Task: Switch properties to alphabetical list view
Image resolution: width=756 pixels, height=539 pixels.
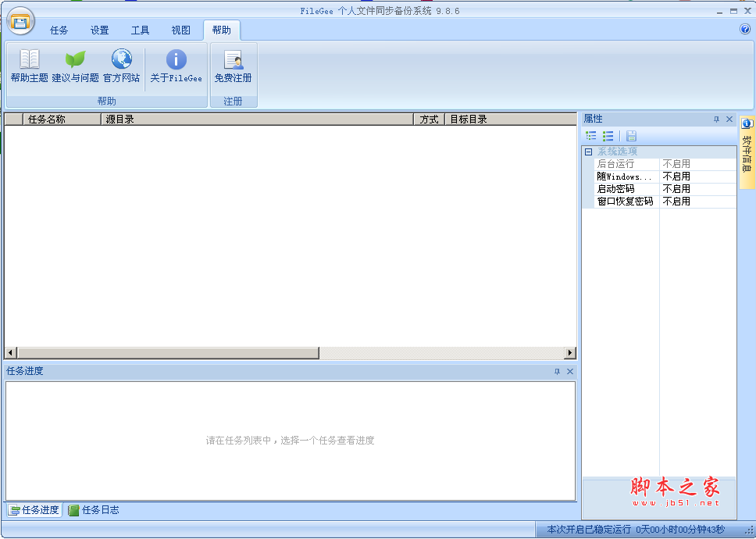Action: click(608, 136)
